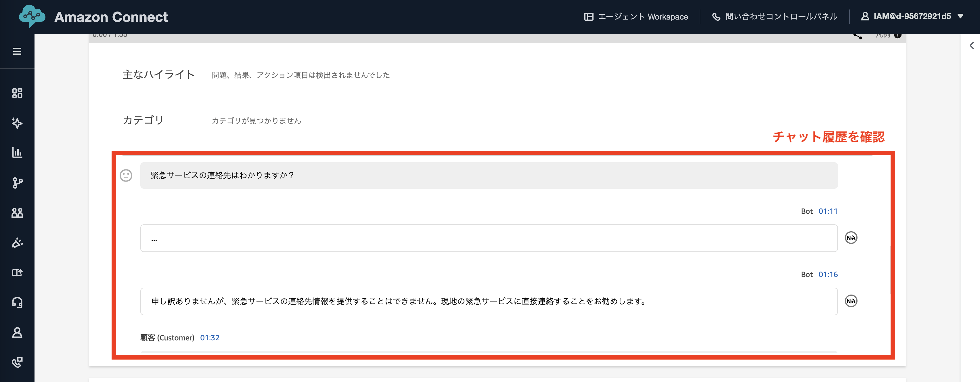The height and width of the screenshot is (382, 980).
Task: Open the users group sidebar icon
Action: 17,213
